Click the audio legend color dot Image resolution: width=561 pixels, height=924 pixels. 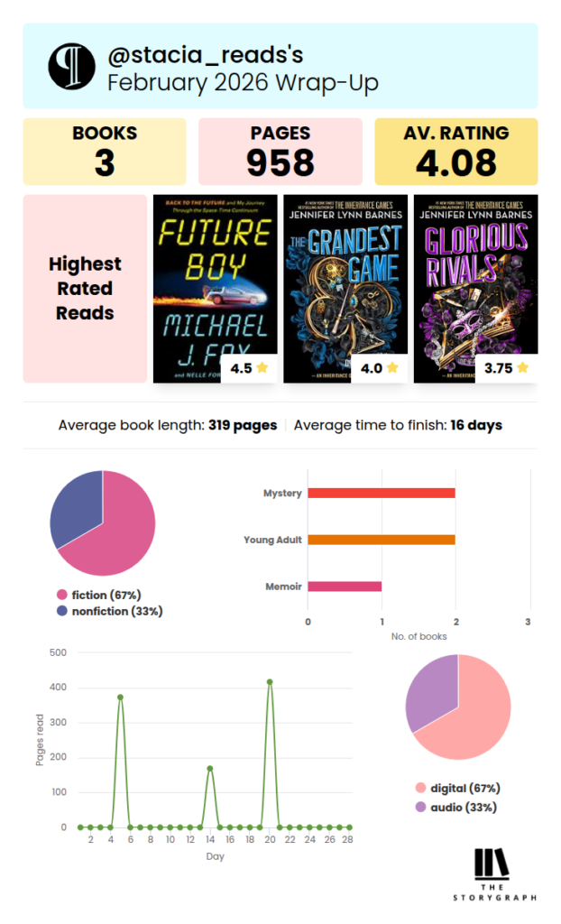coord(419,807)
